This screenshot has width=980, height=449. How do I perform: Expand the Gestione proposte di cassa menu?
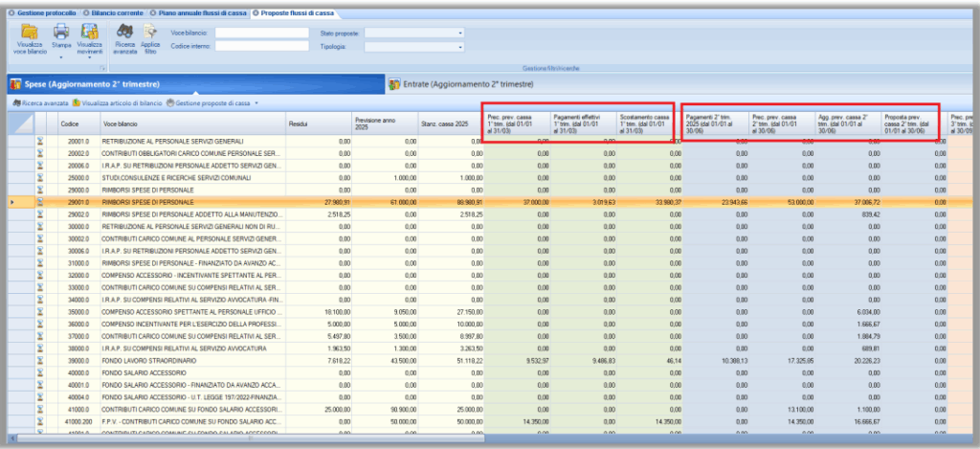[256, 102]
